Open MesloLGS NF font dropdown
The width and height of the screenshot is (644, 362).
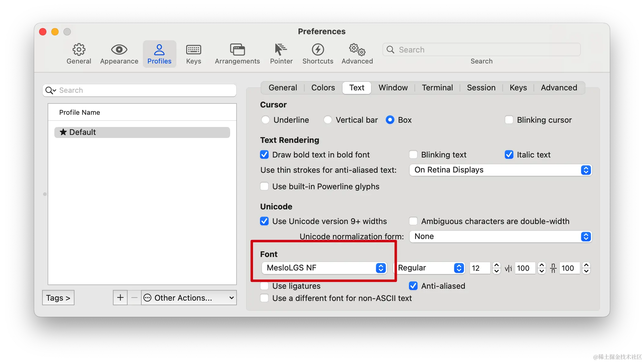pos(324,268)
